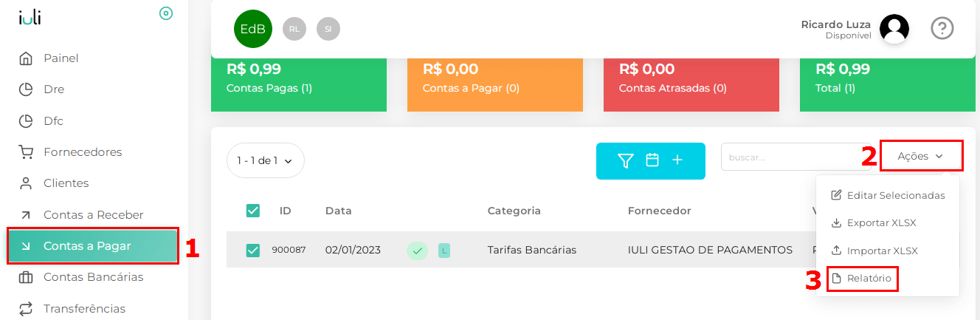Open Contas a Pagar in sidebar
This screenshot has height=320, width=980.
(x=93, y=246)
